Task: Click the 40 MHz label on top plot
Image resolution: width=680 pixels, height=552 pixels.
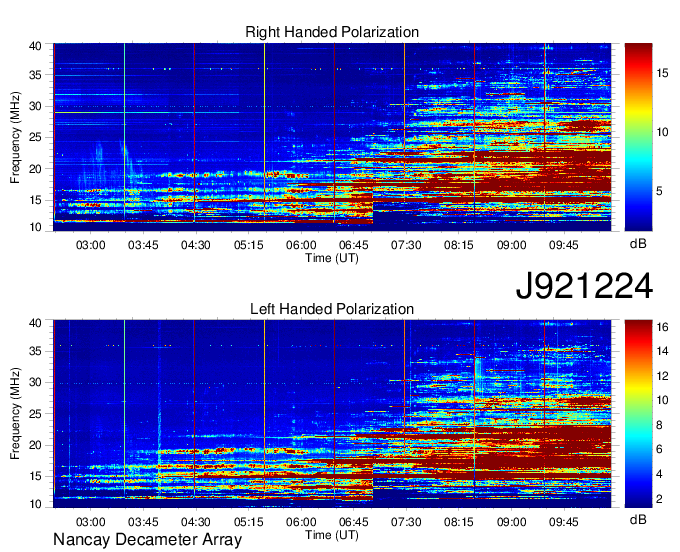Action: [x=35, y=46]
